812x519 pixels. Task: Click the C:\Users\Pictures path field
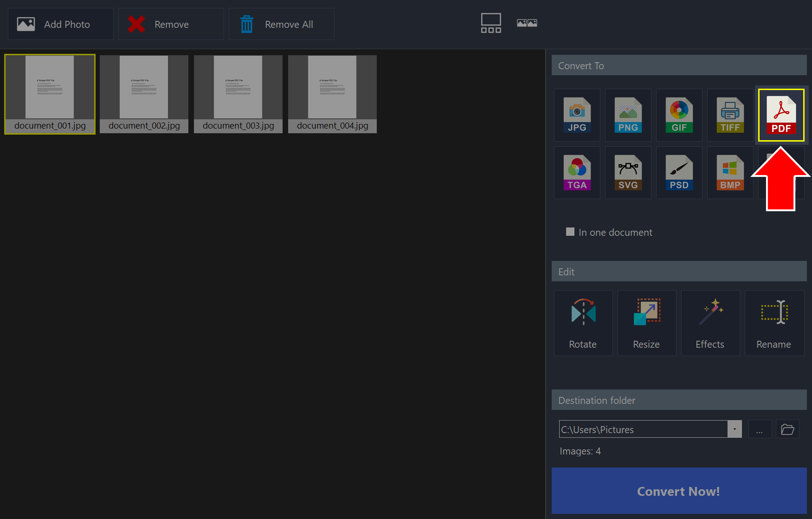(644, 429)
